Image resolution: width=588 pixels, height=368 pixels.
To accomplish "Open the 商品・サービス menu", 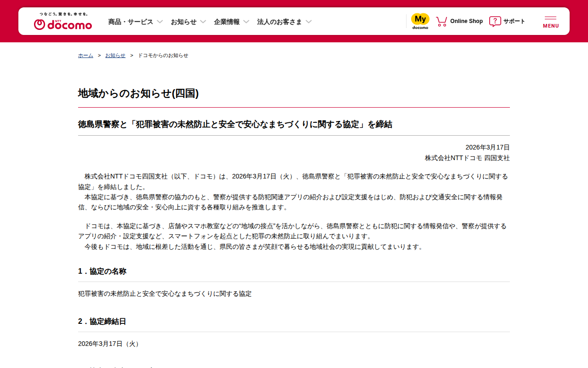I will [130, 22].
